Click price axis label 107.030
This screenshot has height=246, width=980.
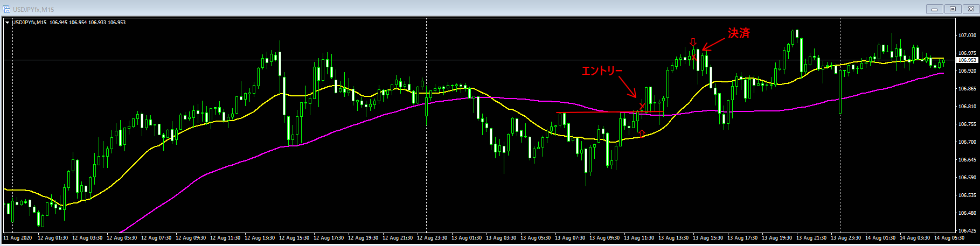pos(967,36)
